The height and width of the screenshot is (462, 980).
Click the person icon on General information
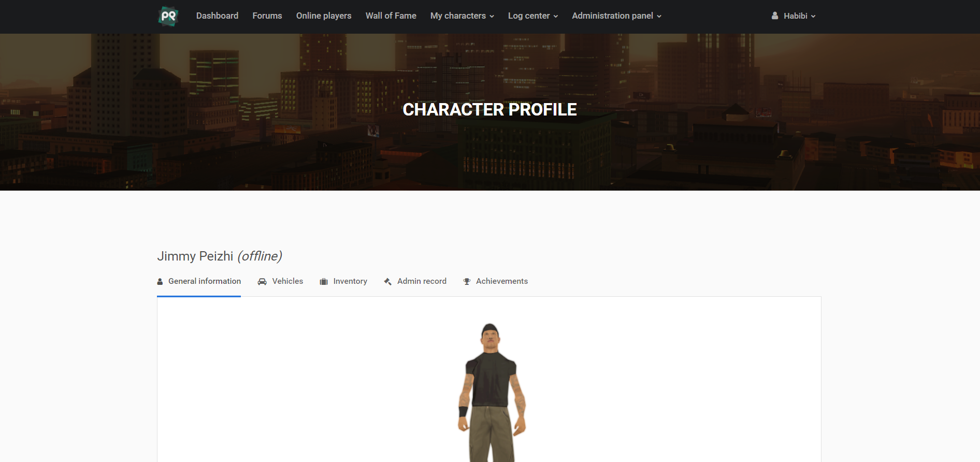click(x=160, y=282)
